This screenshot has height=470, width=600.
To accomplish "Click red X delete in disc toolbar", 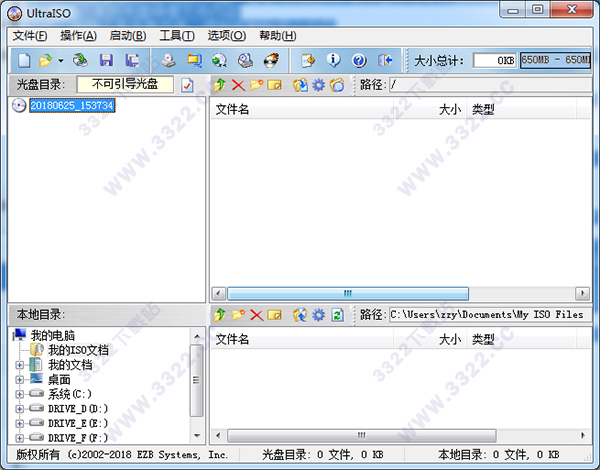I will click(238, 85).
